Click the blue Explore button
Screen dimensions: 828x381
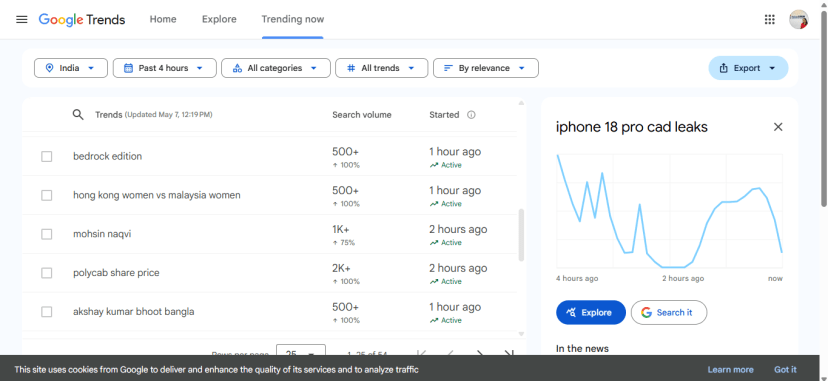tap(590, 312)
